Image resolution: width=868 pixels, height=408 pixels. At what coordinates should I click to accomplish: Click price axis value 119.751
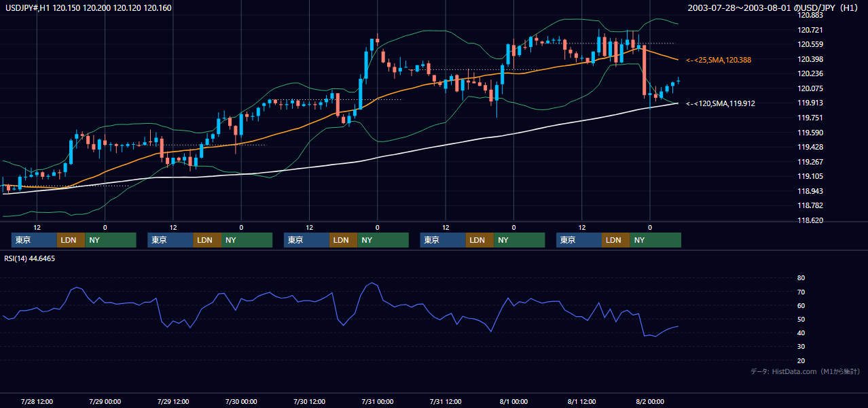pyautogui.click(x=812, y=118)
